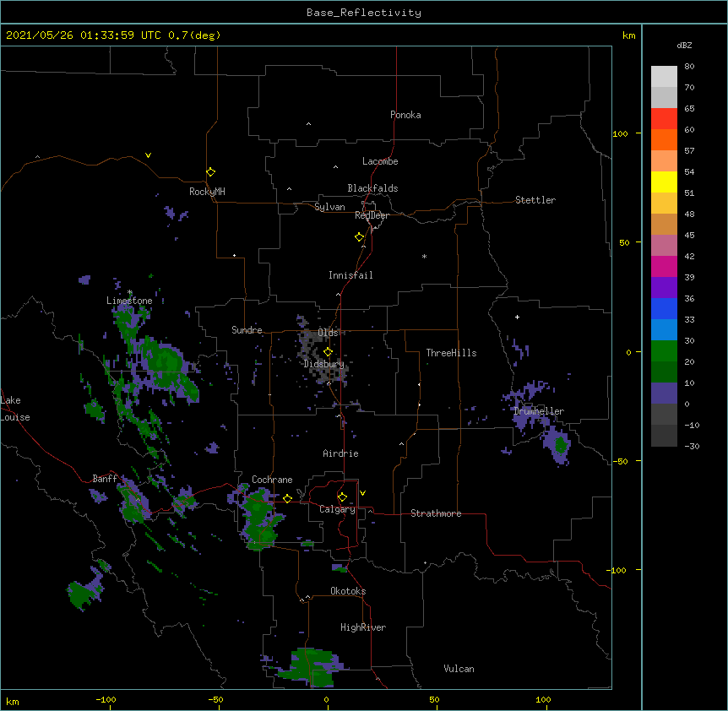Screen dimensions: 728x711
Task: Click the 80 value on dBZ legend
Action: pos(689,67)
